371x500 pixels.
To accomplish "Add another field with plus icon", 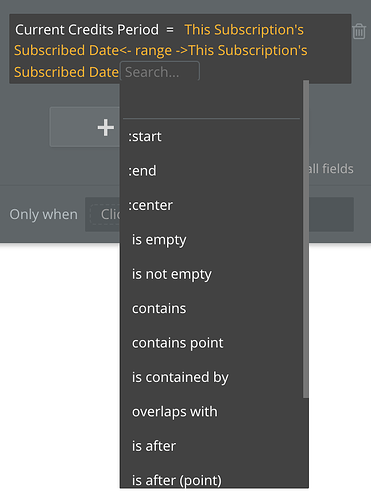I will coord(105,127).
